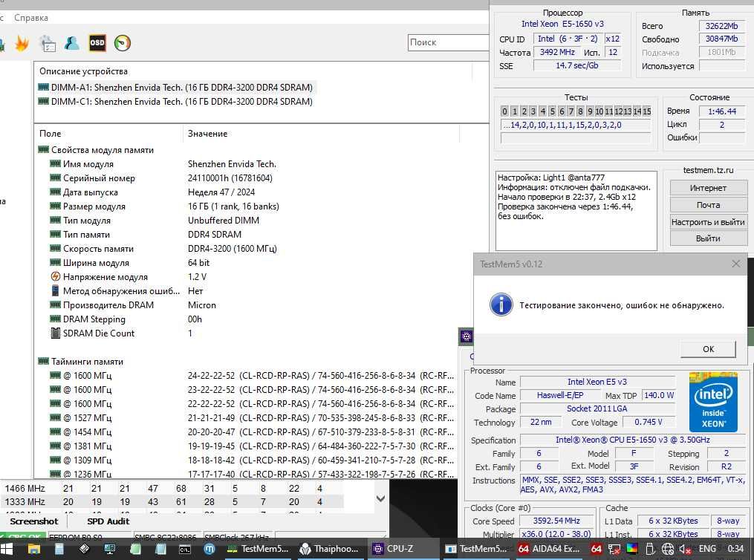Focus the Поиск search field
The width and height of the screenshot is (754, 560).
(x=448, y=42)
